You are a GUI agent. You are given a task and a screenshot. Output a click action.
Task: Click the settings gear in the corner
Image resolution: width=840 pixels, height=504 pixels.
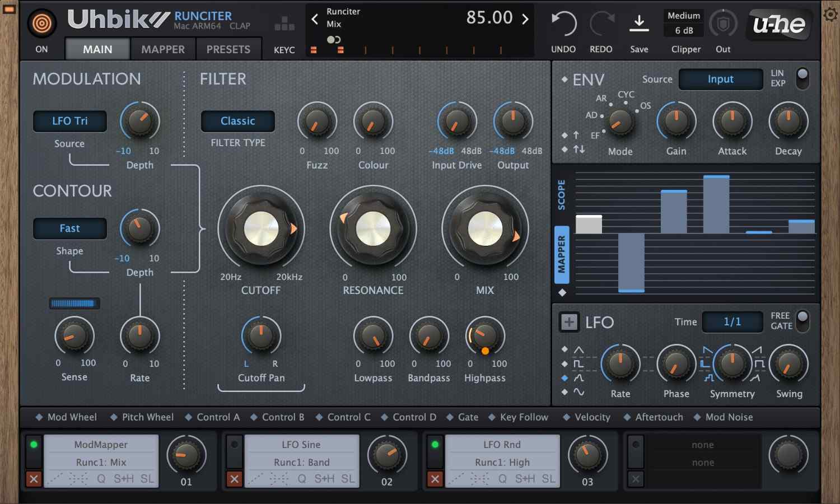tap(831, 15)
